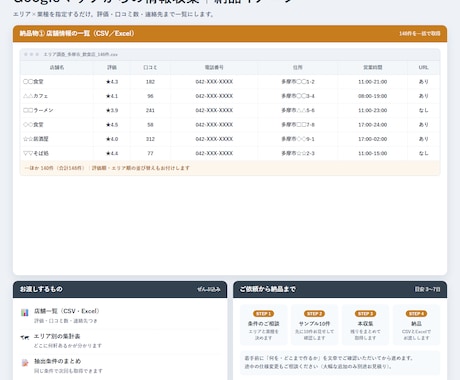Click the review count 58 cell
Viewport: 460px width, 380px height.
[x=150, y=125]
